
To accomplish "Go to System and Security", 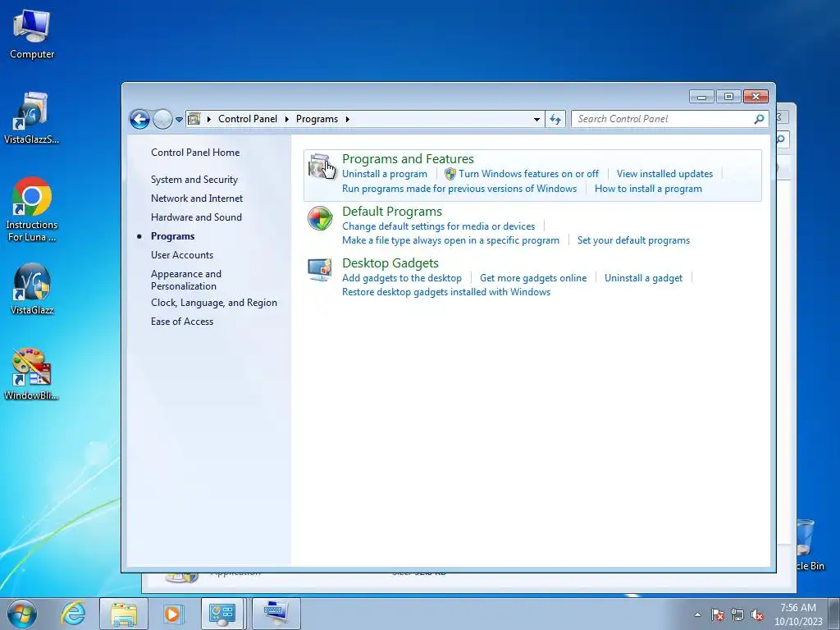I will (x=194, y=180).
